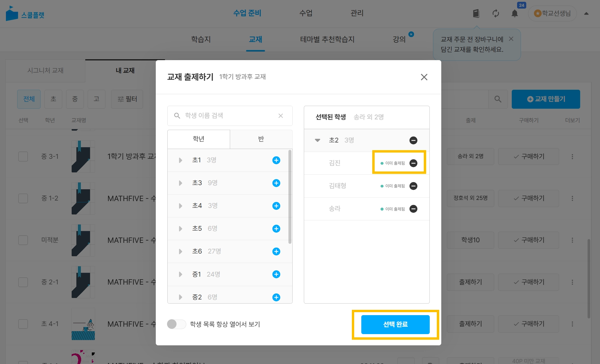Click the refresh sync icon in header
The height and width of the screenshot is (364, 600).
tap(495, 14)
